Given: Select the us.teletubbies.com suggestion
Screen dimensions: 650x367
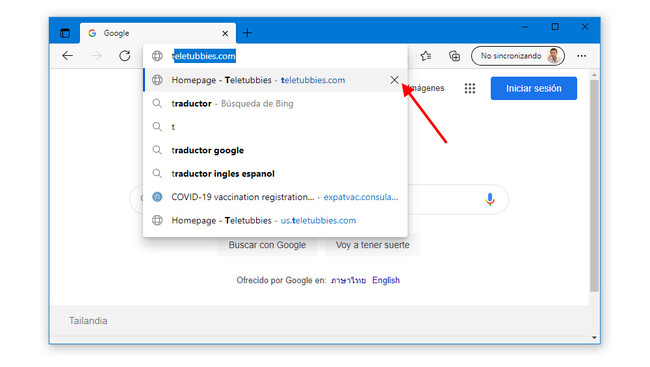Looking at the screenshot, I should click(275, 220).
